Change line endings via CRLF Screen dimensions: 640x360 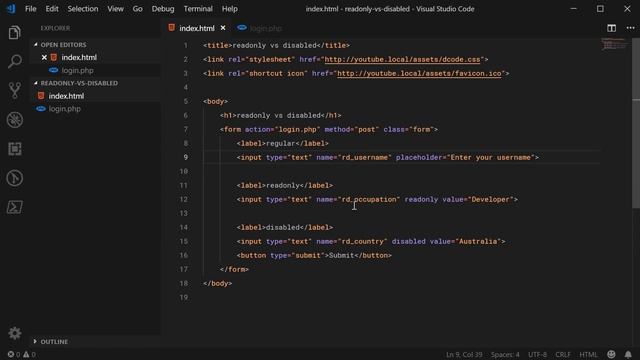click(563, 354)
